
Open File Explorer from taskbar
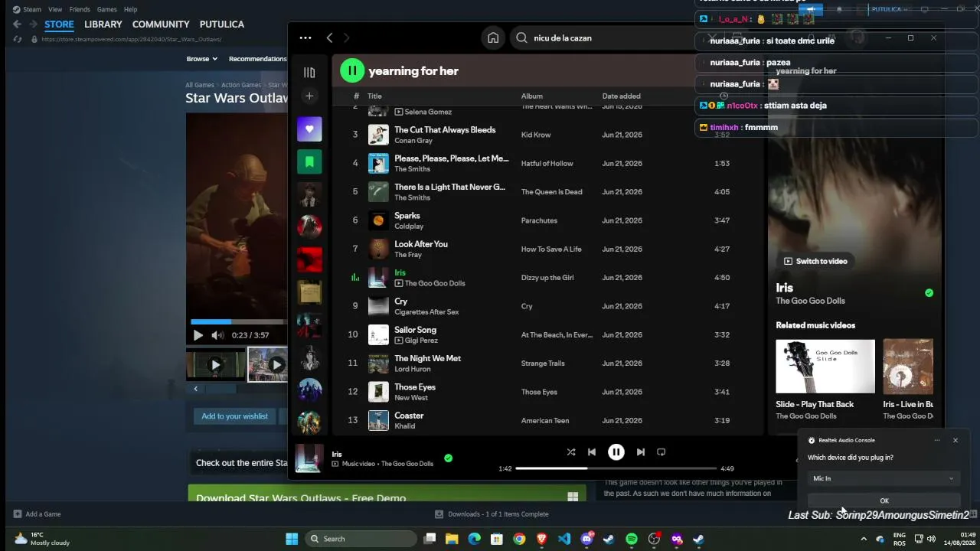tap(452, 539)
